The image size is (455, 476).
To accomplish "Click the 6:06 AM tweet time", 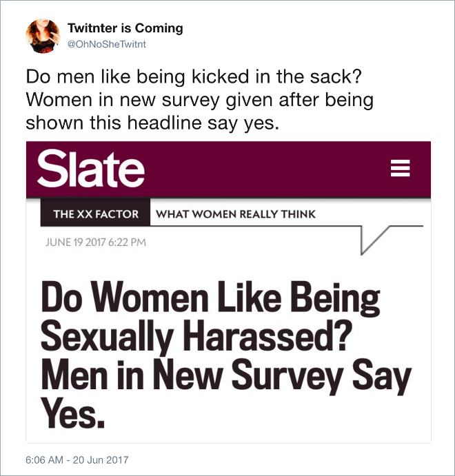I will coord(44,459).
